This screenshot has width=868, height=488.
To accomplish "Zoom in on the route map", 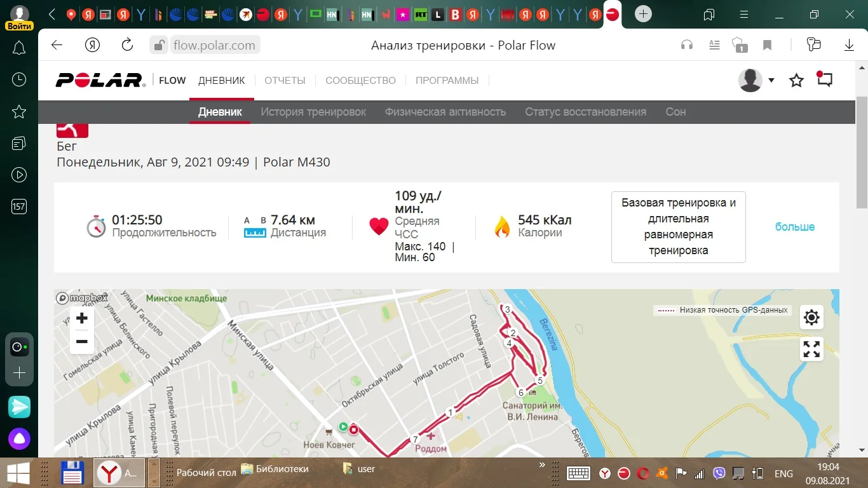I will [81, 318].
